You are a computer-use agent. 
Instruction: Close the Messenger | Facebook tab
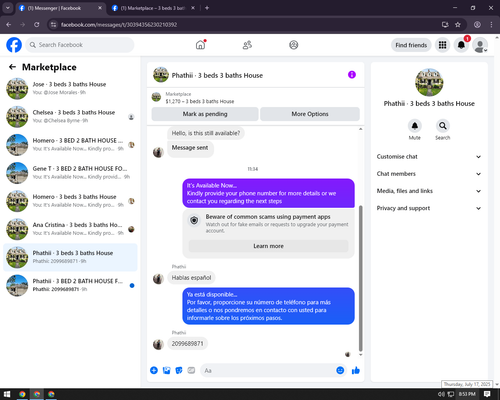coord(100,8)
